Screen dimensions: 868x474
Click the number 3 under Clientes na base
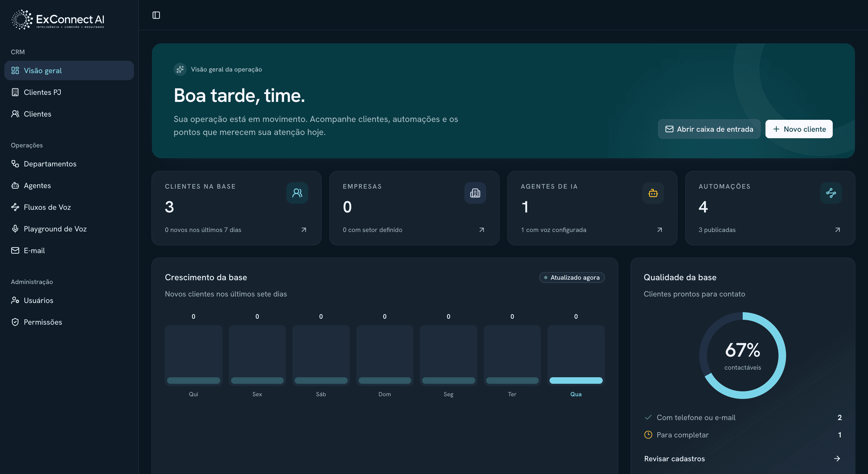(x=170, y=207)
